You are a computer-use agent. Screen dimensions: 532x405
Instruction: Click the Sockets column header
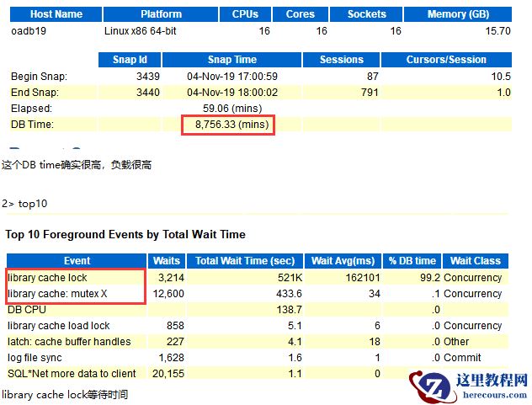click(x=366, y=14)
